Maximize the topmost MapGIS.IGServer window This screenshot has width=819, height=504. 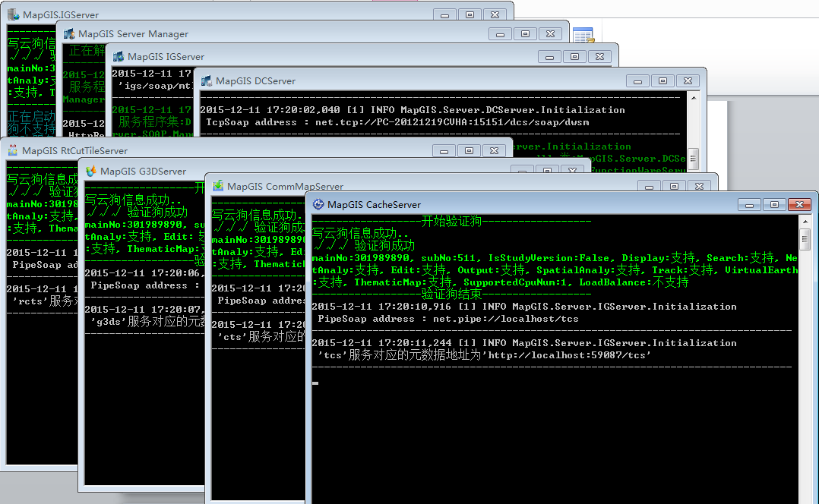pos(470,14)
